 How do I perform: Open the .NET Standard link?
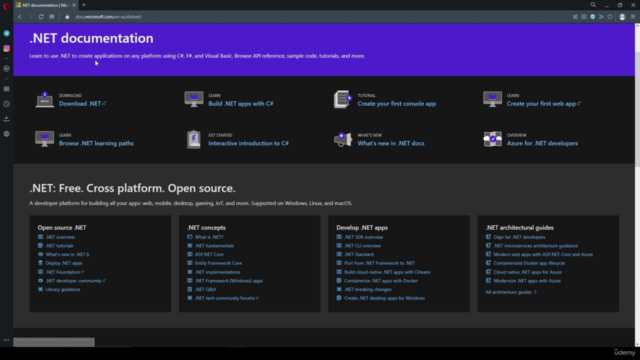click(x=359, y=254)
